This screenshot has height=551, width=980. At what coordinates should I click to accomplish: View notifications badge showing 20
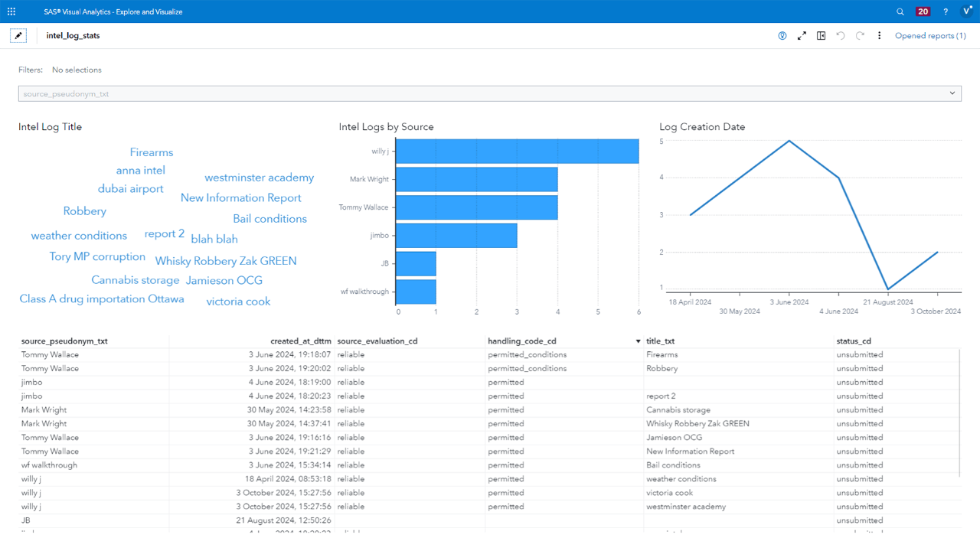923,11
